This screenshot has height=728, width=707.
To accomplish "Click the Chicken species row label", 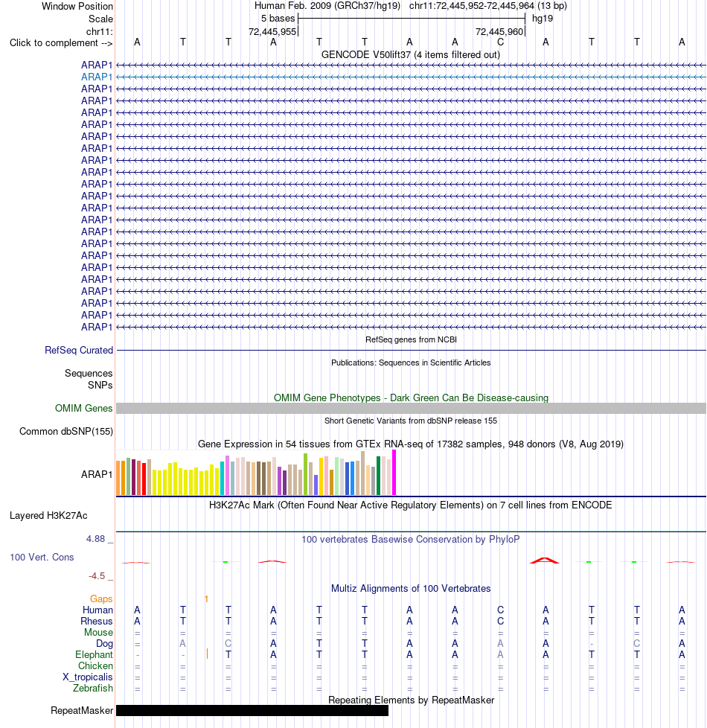I will pos(95,665).
